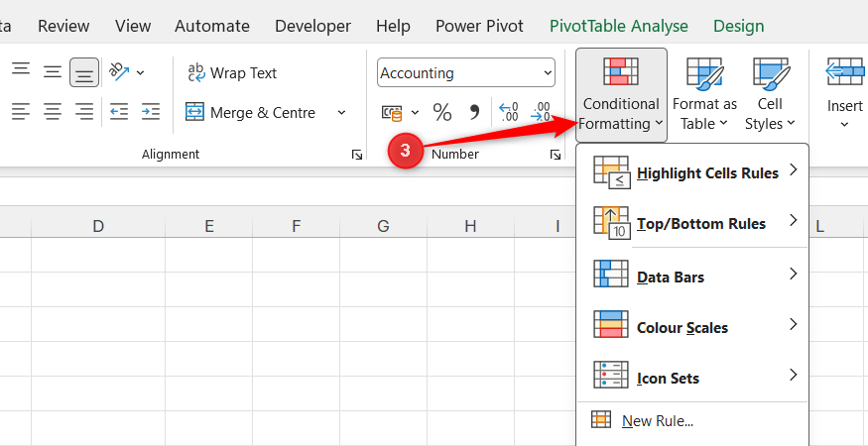The image size is (868, 446).
Task: Switch to Developer tab
Action: (x=312, y=26)
